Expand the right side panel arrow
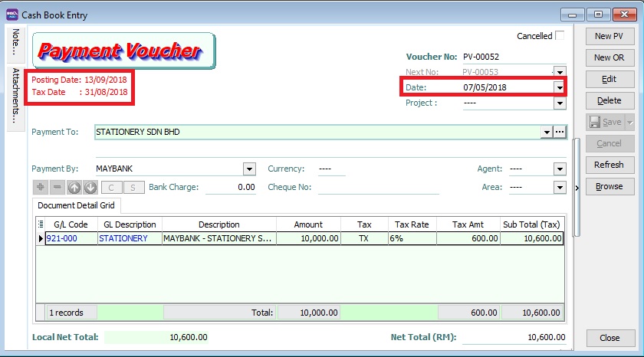 click(x=577, y=188)
